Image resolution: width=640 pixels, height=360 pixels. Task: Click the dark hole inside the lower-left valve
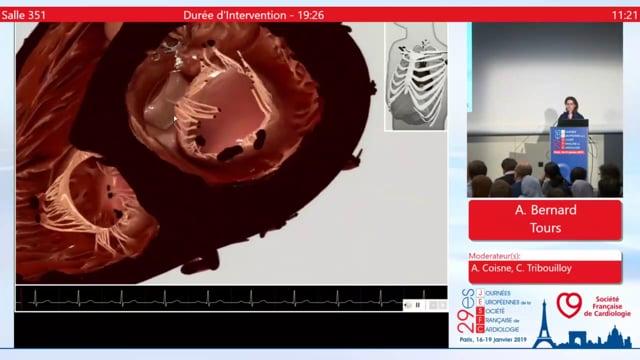click(x=110, y=189)
